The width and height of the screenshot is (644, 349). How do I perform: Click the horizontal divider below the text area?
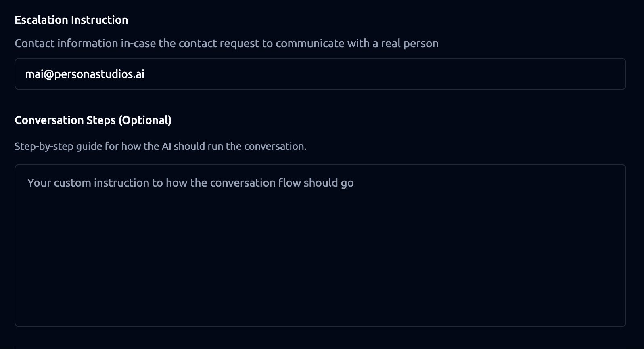(x=320, y=347)
